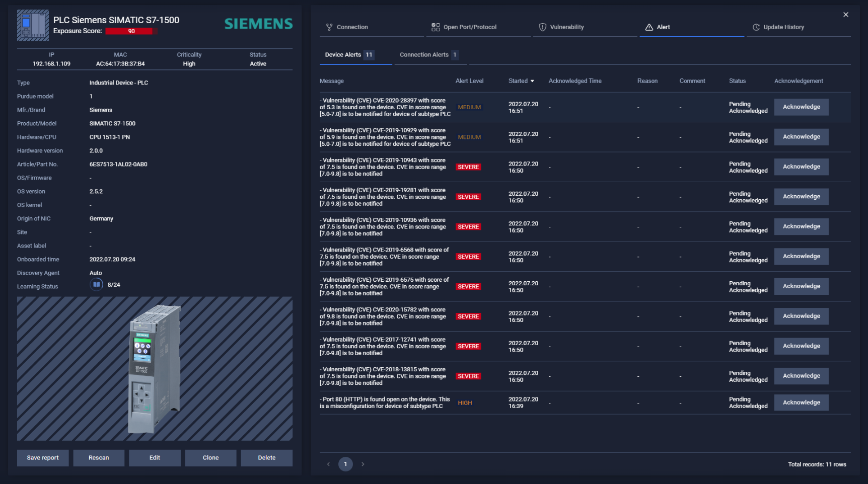Acknowledge the CVE-2019-6568 alert
The width and height of the screenshot is (868, 484).
point(801,257)
